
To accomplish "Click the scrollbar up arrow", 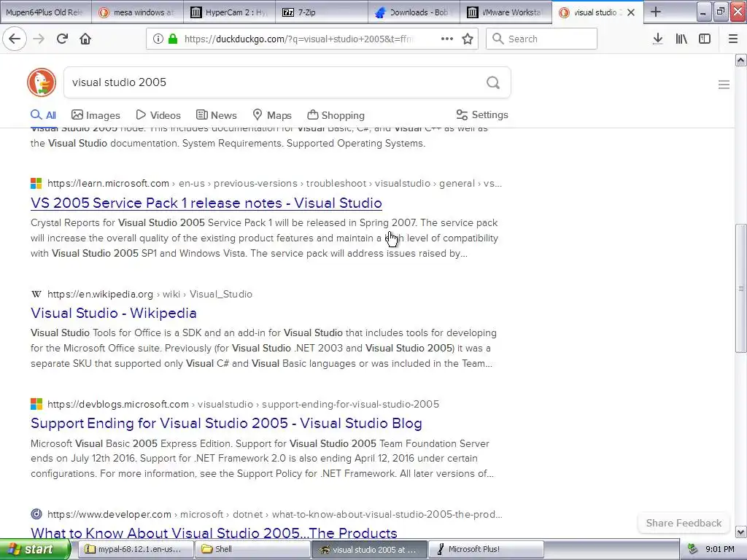I will pos(740,60).
